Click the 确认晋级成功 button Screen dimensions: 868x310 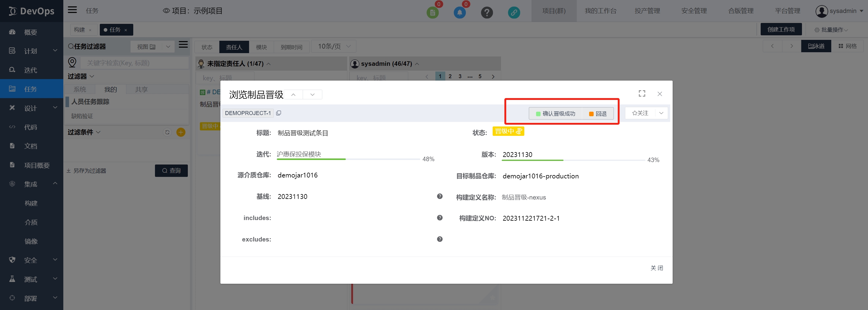[x=555, y=114]
